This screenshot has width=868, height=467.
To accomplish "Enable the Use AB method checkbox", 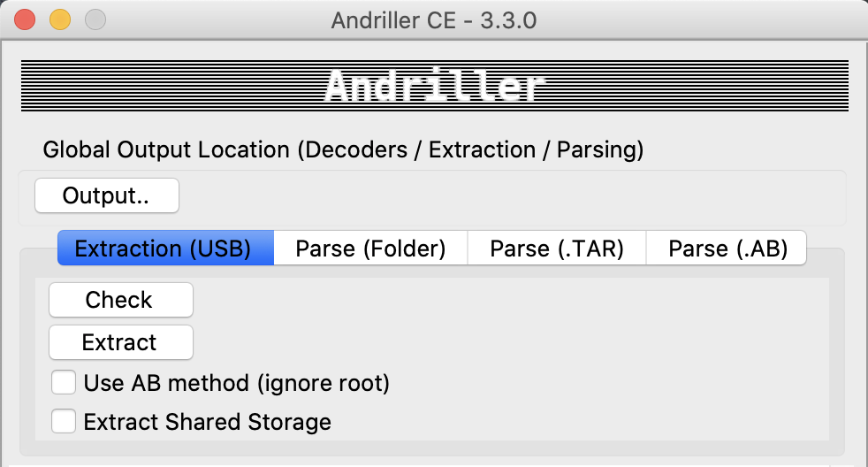I will tap(64, 383).
